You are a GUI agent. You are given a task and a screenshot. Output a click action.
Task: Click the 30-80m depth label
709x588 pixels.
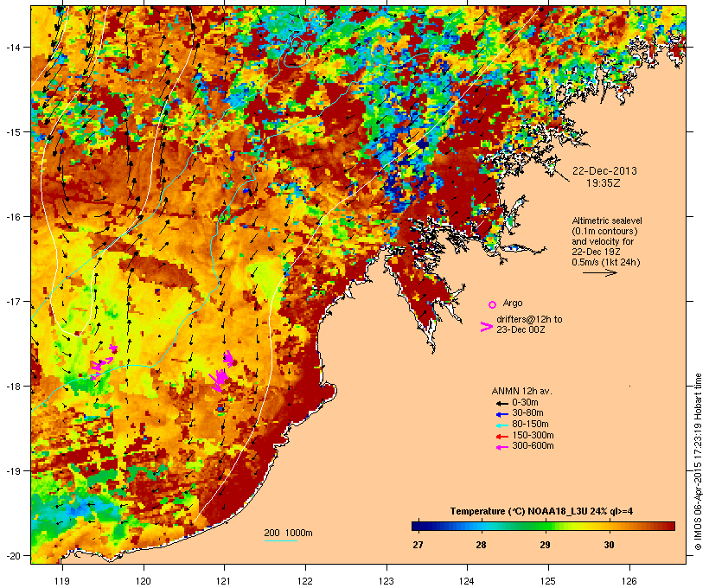pos(527,413)
